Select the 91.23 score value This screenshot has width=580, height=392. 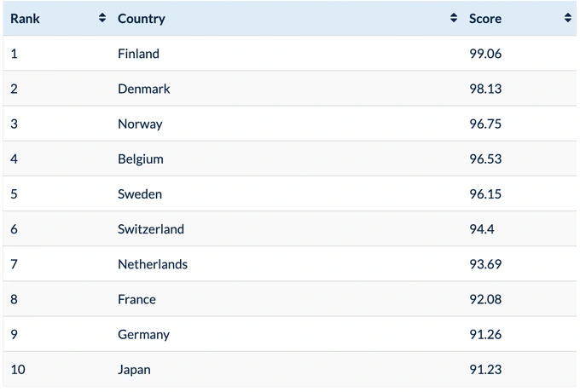(486, 369)
